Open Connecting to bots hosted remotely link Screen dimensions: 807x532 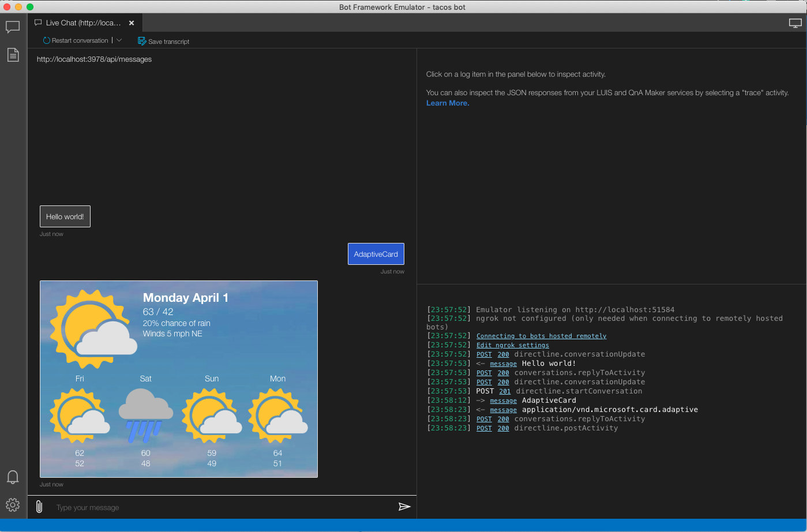pos(541,336)
